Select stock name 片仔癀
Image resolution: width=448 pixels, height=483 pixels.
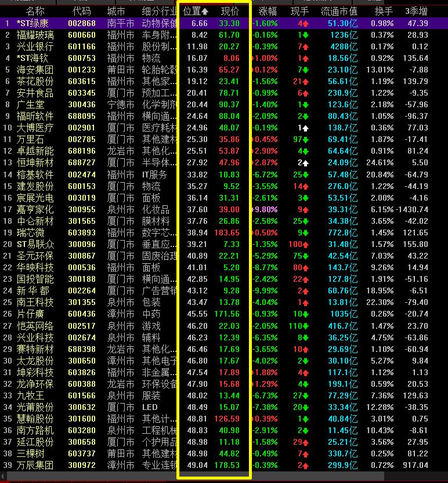coord(31,314)
